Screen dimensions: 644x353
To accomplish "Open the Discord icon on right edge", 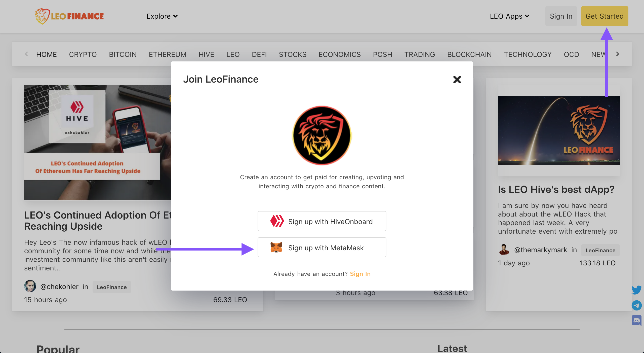I will 636,321.
